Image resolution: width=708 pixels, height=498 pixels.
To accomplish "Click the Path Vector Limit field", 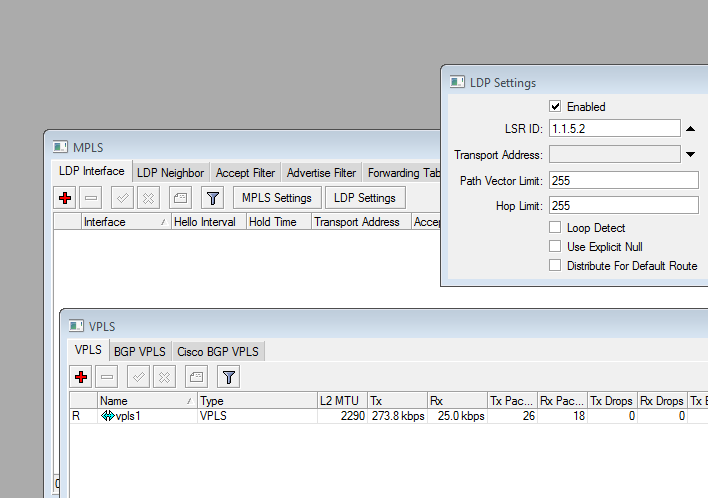I will 624,181.
